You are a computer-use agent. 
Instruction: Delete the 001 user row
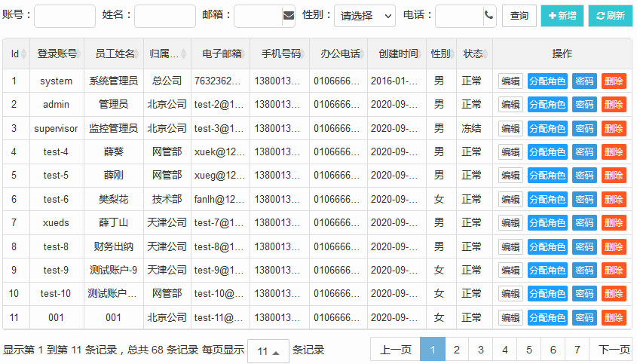pos(614,318)
